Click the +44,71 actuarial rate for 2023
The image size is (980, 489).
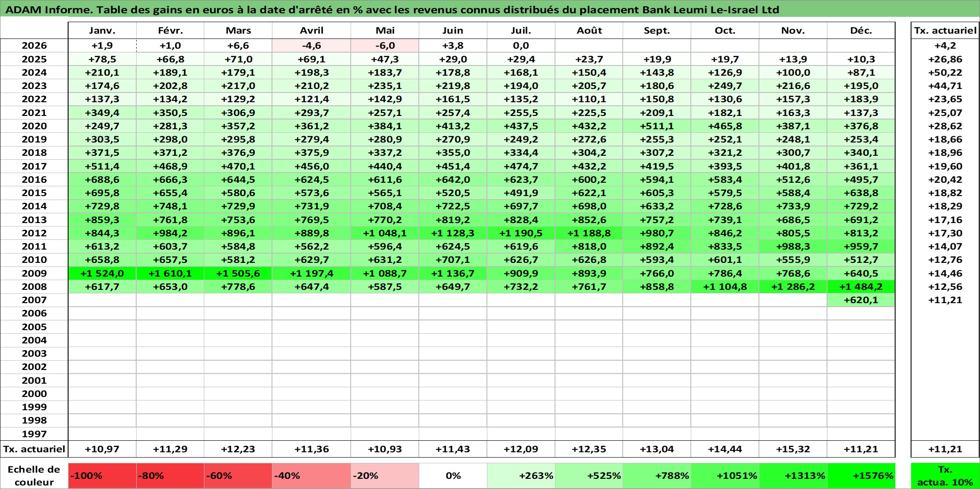pyautogui.click(x=945, y=86)
